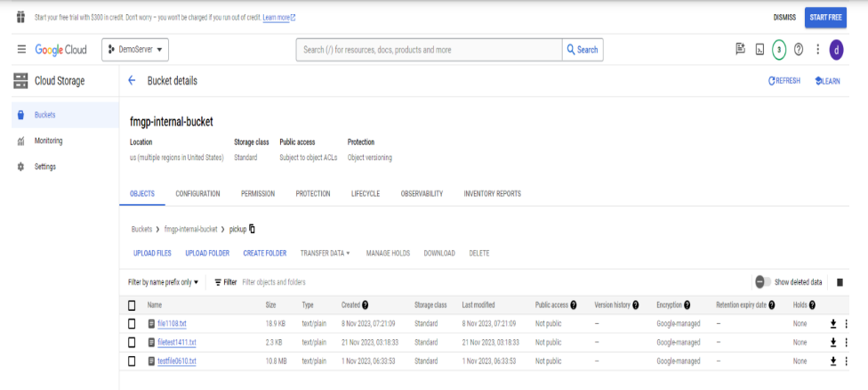Open the hamburger navigation menu
Image resolution: width=868 pixels, height=390 pixels.
click(x=21, y=50)
